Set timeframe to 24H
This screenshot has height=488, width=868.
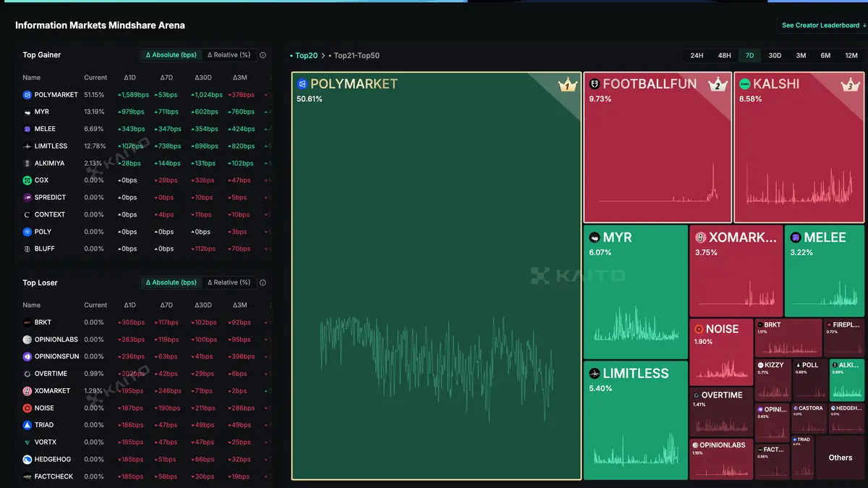(x=697, y=56)
